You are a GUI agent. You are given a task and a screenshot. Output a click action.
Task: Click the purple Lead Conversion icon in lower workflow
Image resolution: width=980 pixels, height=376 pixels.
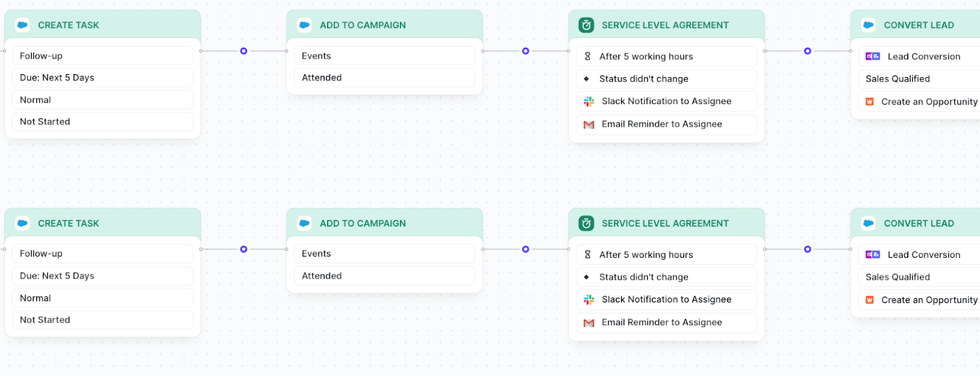tap(873, 255)
